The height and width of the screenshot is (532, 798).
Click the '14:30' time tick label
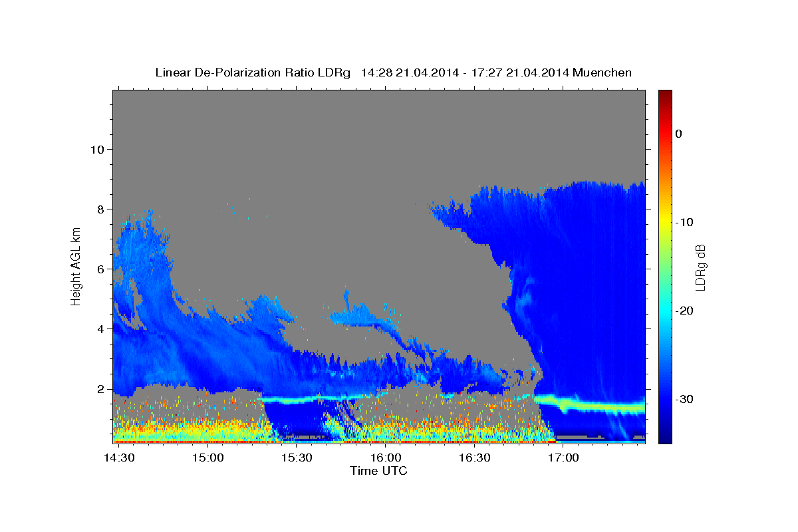coord(120,458)
